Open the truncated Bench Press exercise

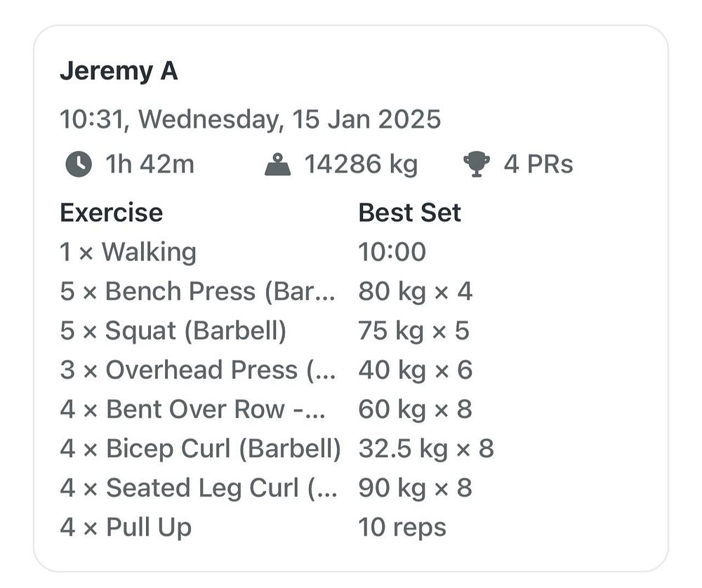pos(198,291)
